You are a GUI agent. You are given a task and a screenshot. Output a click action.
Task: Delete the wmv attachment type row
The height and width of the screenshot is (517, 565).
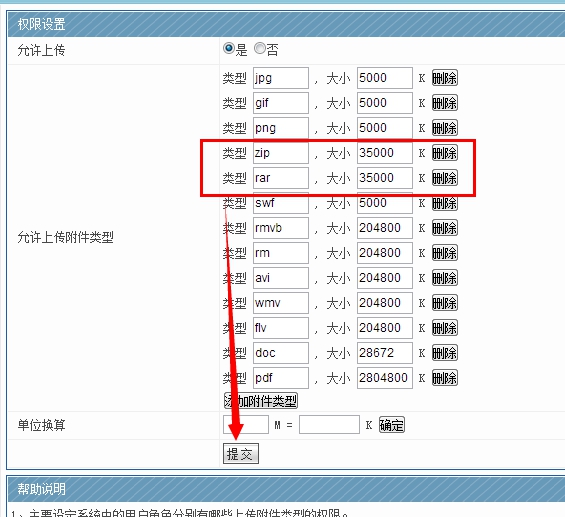pos(445,303)
